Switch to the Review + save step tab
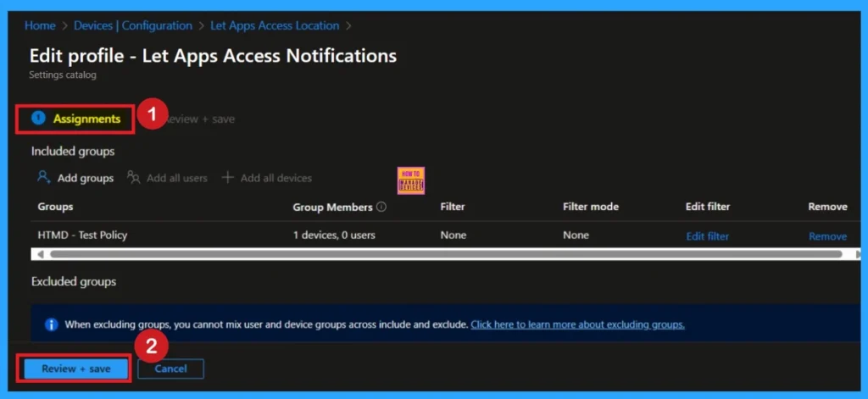 tap(200, 119)
